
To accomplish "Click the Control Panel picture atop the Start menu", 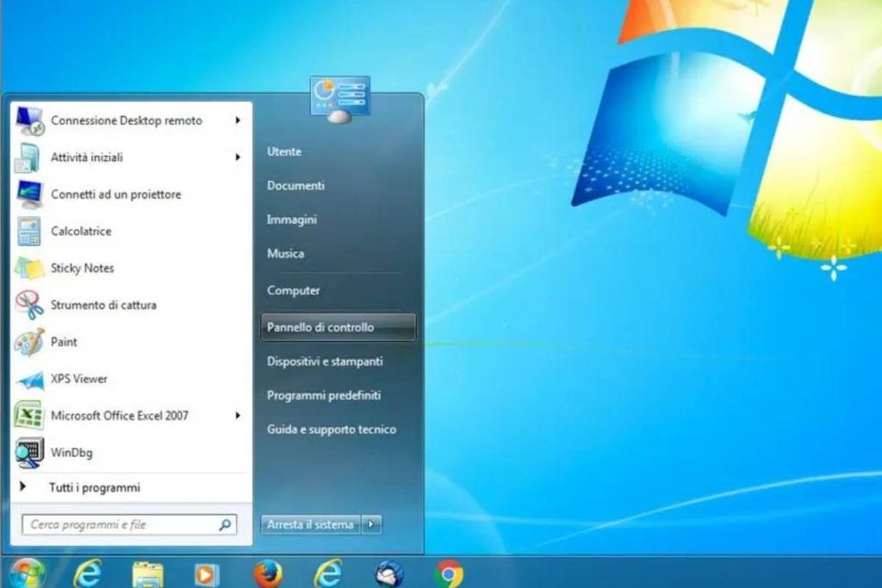I will point(339,100).
